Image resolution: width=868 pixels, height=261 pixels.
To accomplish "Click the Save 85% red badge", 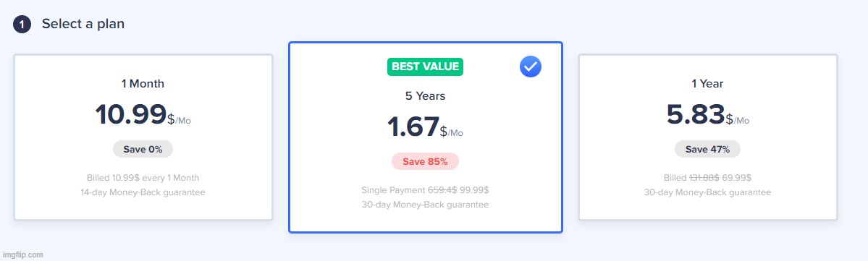I will [x=425, y=161].
